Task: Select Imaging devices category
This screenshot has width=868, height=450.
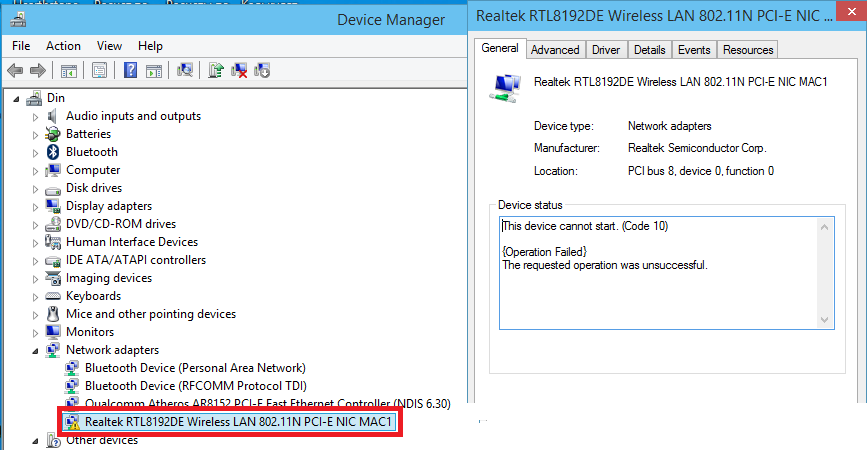Action: 108,278
